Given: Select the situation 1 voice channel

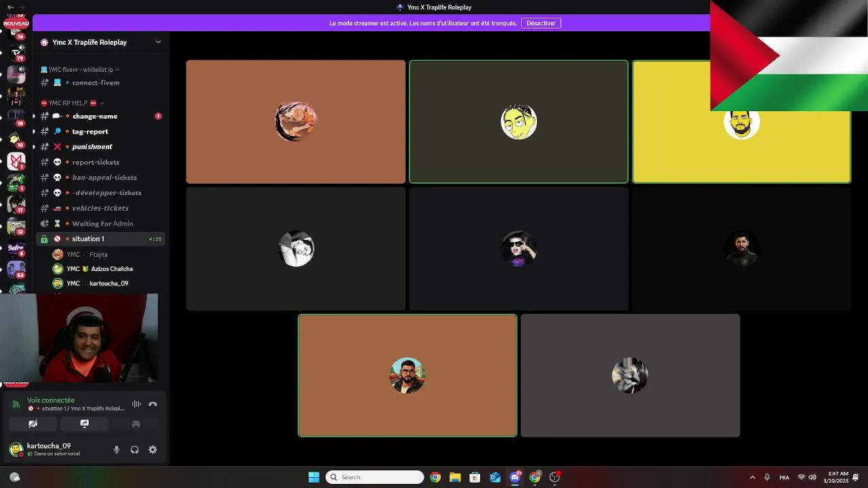Looking at the screenshot, I should click(100, 239).
